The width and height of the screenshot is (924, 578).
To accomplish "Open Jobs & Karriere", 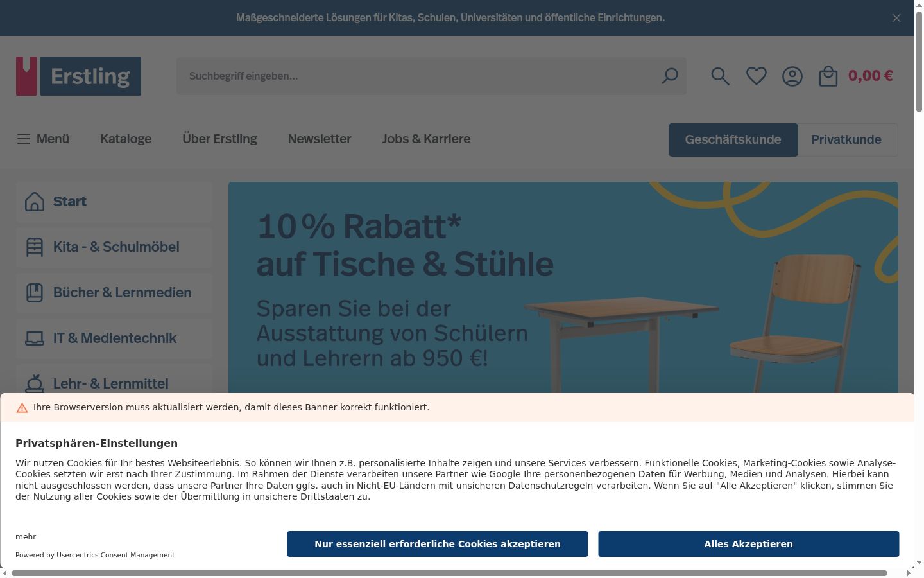I will point(426,139).
